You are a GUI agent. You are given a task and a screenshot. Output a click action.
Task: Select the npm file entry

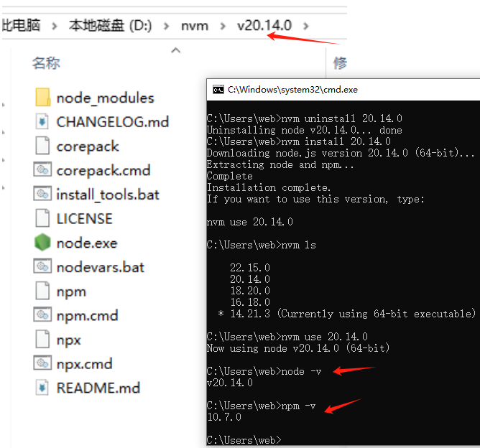[x=71, y=291]
